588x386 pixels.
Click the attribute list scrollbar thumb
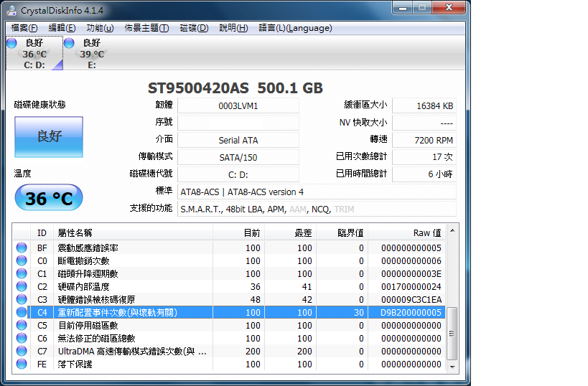452,334
